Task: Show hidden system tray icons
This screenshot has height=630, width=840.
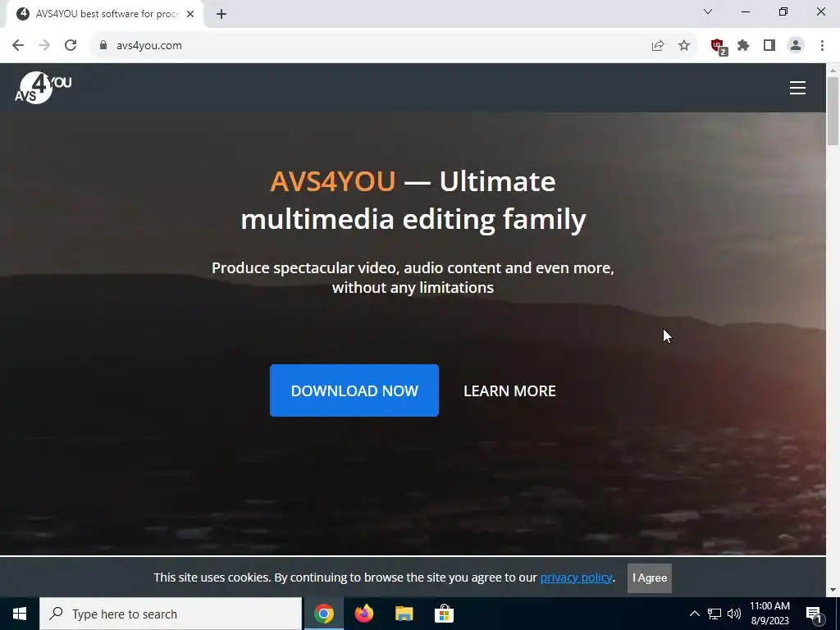Action: (x=694, y=614)
